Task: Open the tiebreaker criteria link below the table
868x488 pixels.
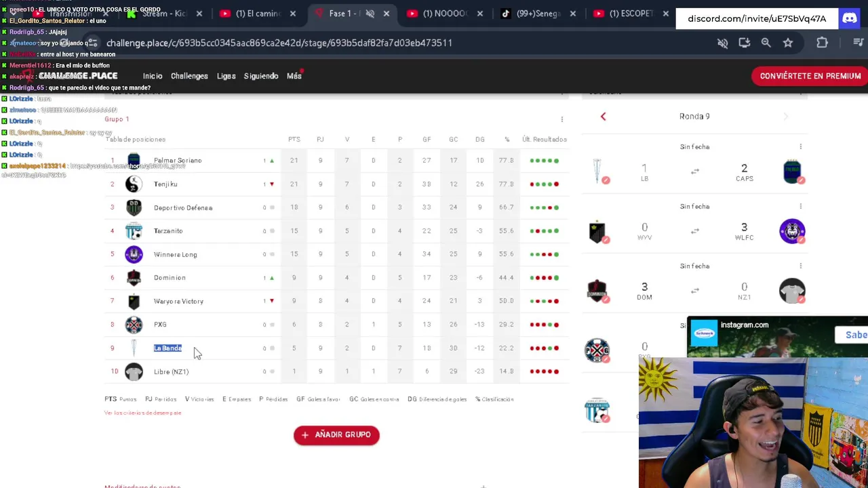Action: click(x=143, y=413)
